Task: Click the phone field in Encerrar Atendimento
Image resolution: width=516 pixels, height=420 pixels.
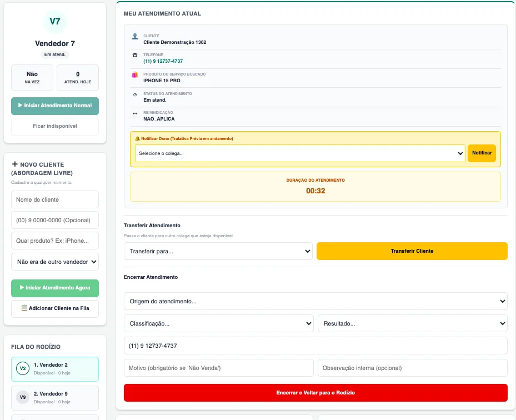Action: 315,346
